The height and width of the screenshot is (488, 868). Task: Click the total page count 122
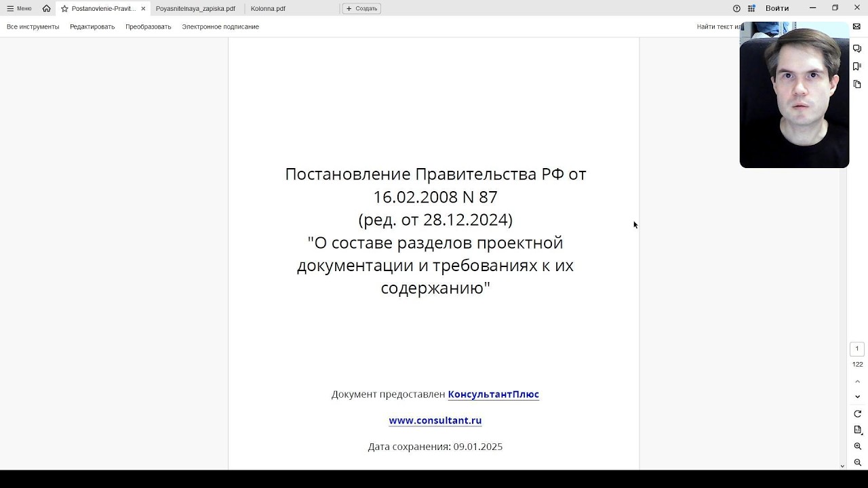pyautogui.click(x=857, y=365)
